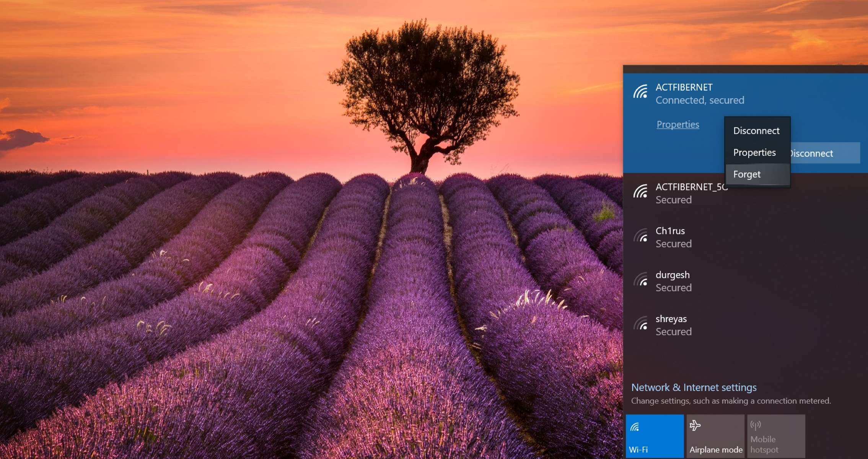
Task: Click the Disconnect button for ACTFIBERNET
Action: point(812,153)
